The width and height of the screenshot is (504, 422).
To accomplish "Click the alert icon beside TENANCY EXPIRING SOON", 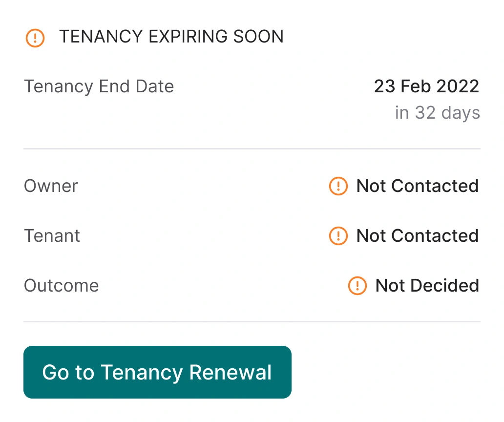I will pyautogui.click(x=34, y=38).
